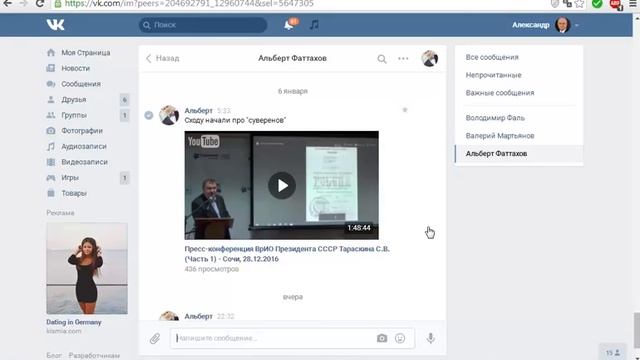Viewport: 640px width, 360px height.
Task: Open Видеозаписи in left menu
Action: click(84, 162)
